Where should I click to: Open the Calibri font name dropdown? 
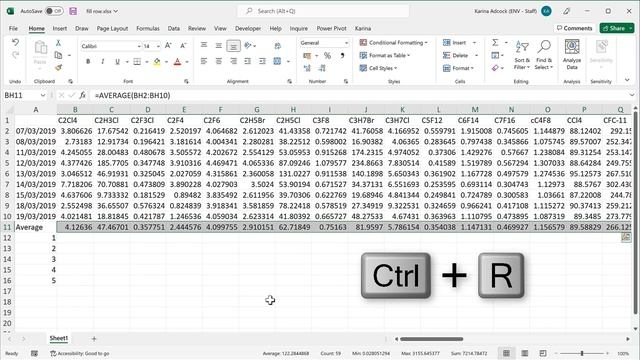(x=139, y=46)
